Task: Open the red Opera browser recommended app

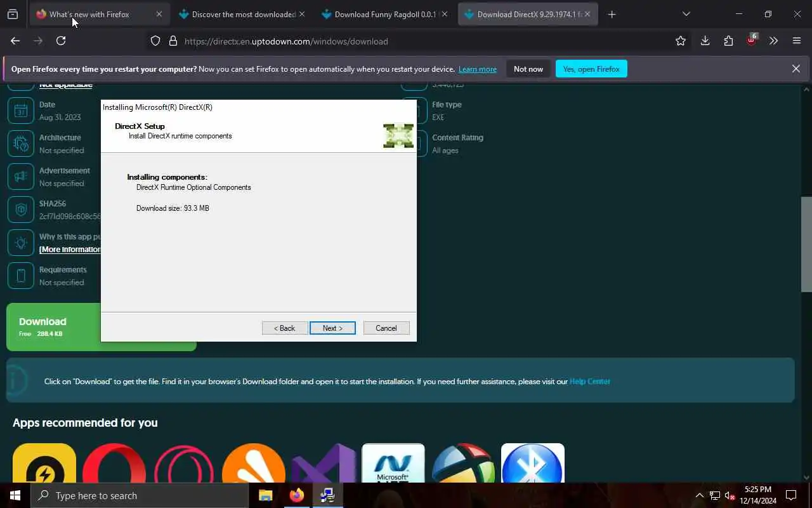Action: pos(114,464)
